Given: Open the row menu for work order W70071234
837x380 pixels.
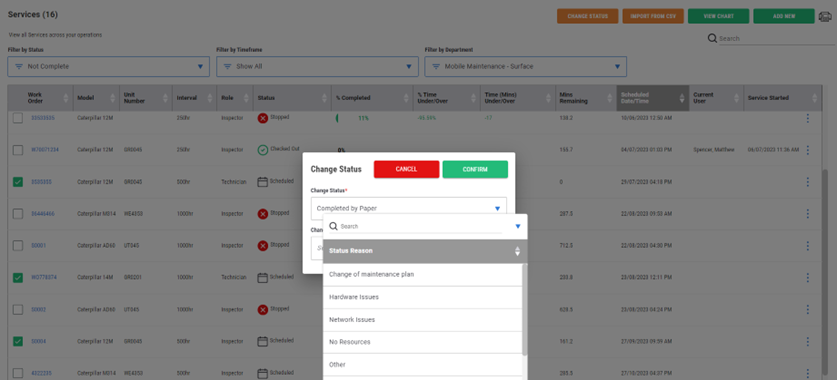Looking at the screenshot, I should tap(808, 150).
